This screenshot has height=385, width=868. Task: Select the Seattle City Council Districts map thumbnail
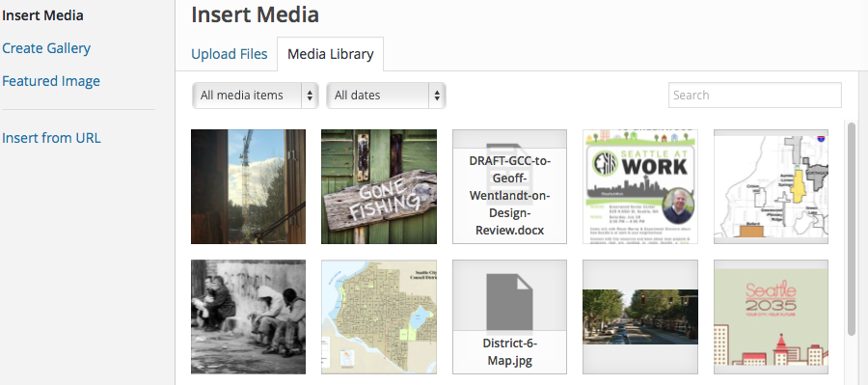click(x=379, y=316)
